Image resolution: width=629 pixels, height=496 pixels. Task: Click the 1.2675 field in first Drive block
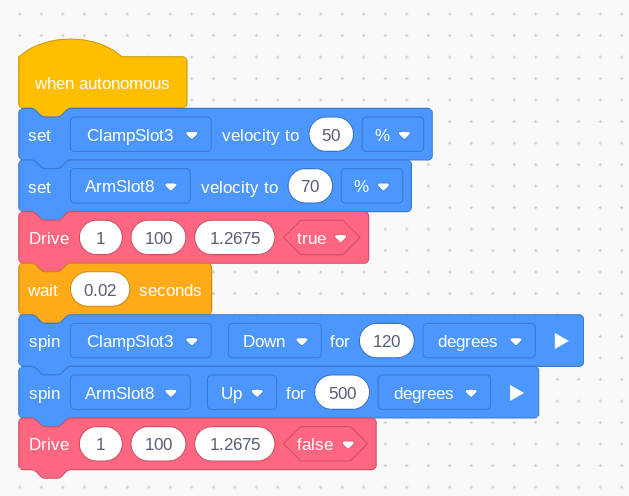(235, 238)
